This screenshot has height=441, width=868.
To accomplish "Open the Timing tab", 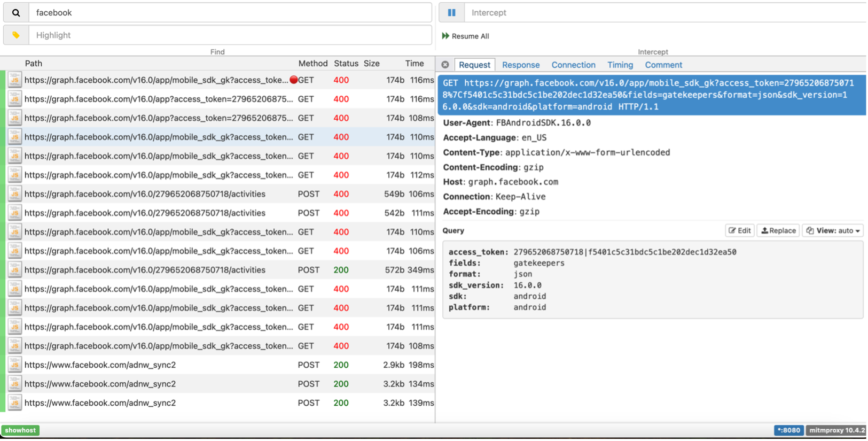I will [620, 65].
